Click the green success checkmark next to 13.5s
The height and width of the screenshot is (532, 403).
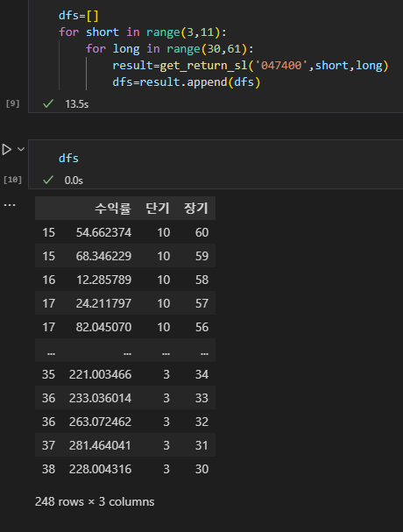coord(48,103)
